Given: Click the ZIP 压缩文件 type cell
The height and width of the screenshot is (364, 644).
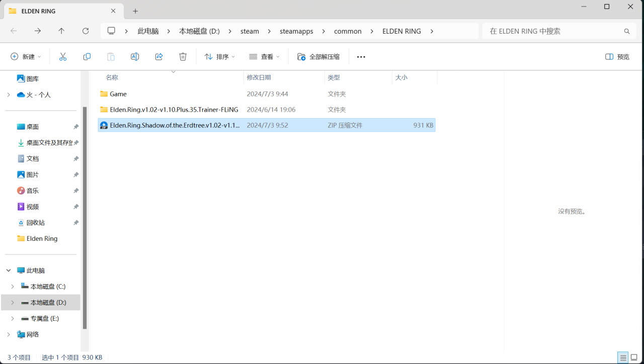Looking at the screenshot, I should (x=345, y=125).
